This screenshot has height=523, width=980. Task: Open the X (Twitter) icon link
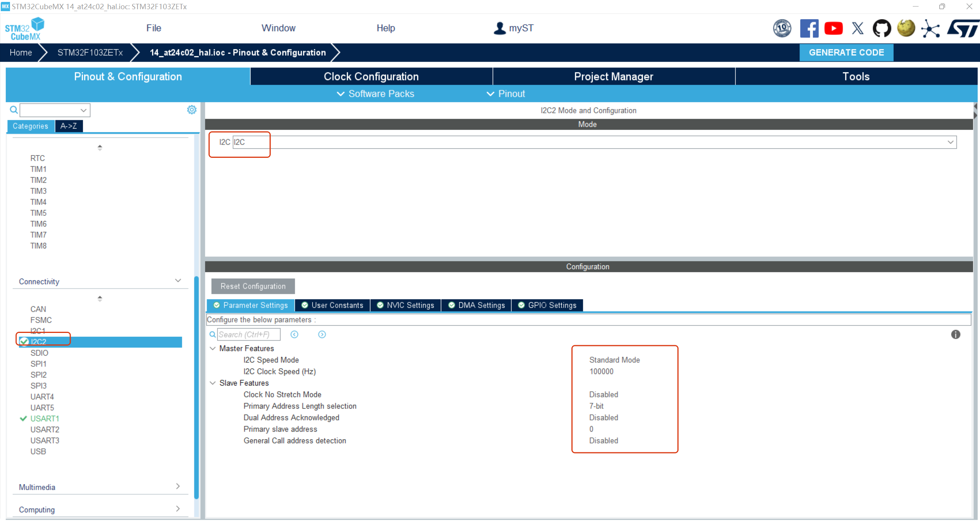point(857,28)
